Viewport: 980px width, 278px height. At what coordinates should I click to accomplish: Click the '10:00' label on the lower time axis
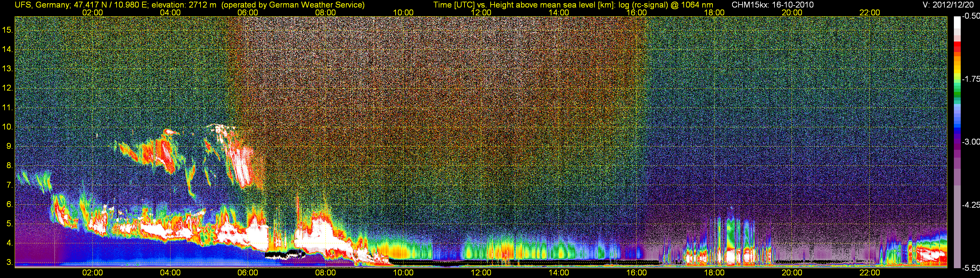click(403, 273)
